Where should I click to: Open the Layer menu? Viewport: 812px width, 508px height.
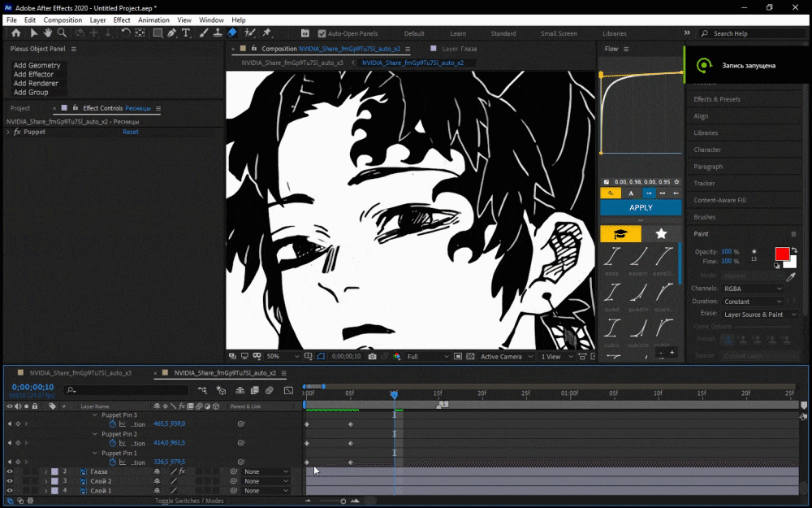click(x=97, y=20)
